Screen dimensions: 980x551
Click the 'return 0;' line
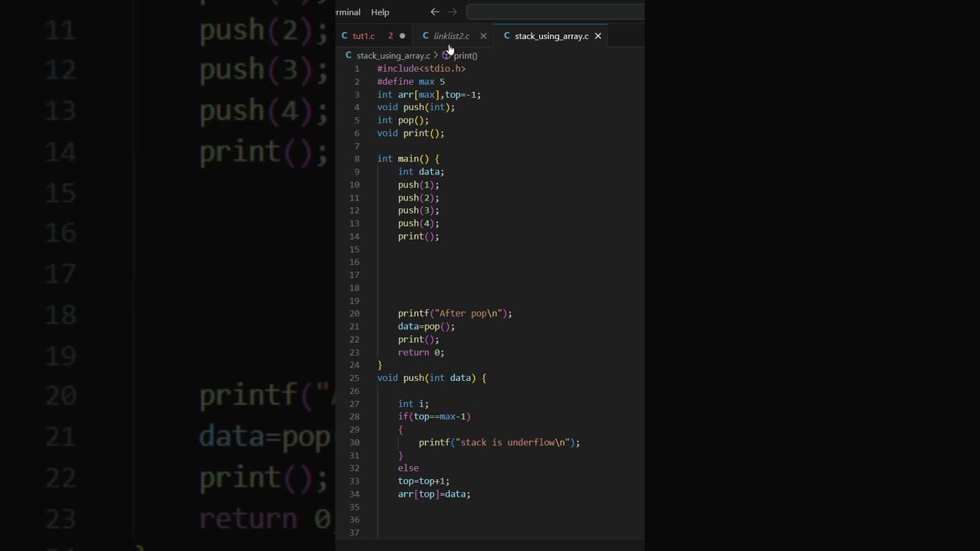tap(421, 353)
